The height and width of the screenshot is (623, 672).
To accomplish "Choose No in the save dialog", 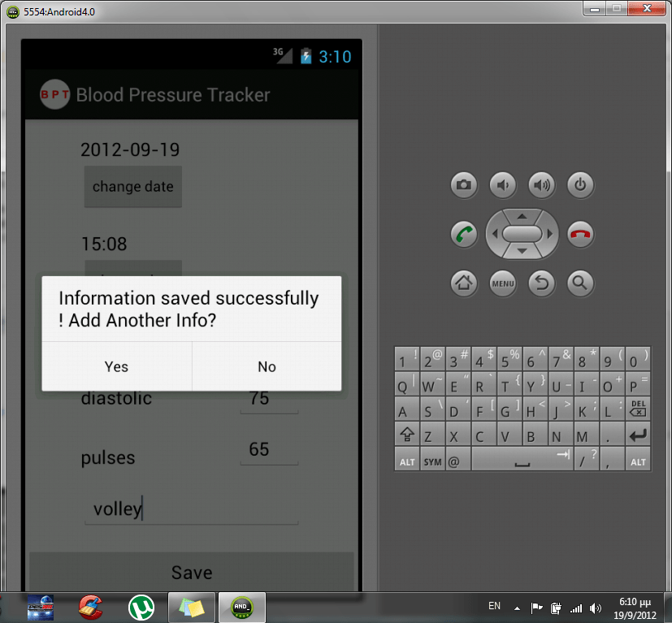I will pos(266,366).
